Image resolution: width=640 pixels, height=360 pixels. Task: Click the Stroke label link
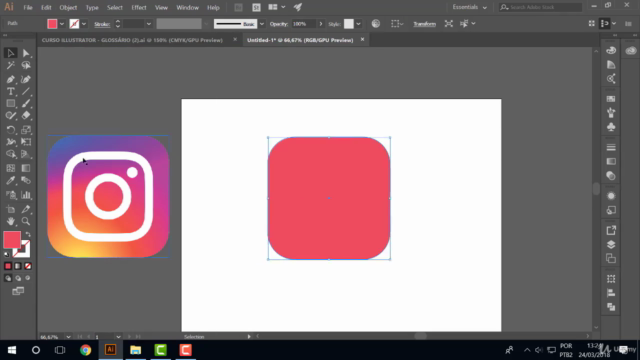pos(102,24)
